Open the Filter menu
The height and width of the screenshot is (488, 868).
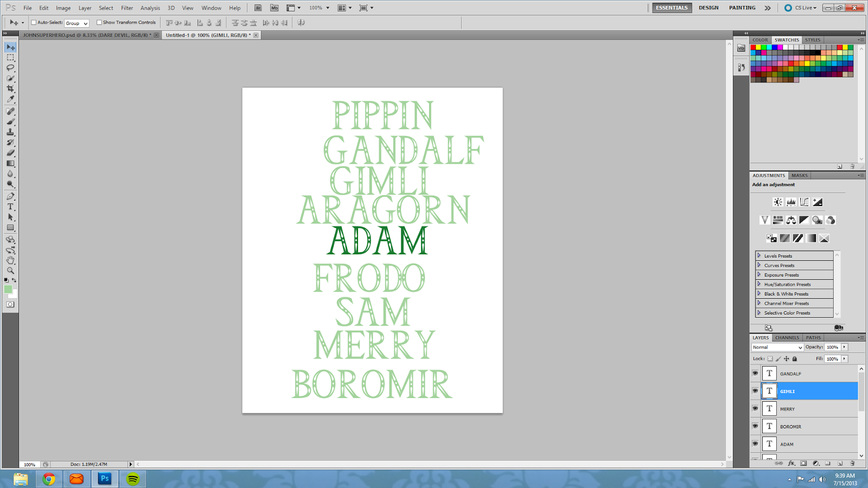click(127, 8)
